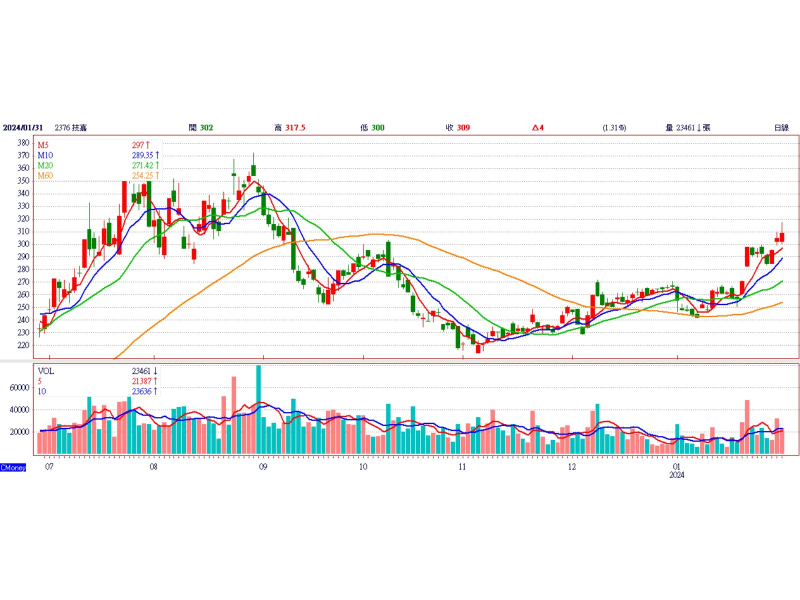Select the M20 moving average legend label
Screen dimensions: 800x600
tap(46, 166)
